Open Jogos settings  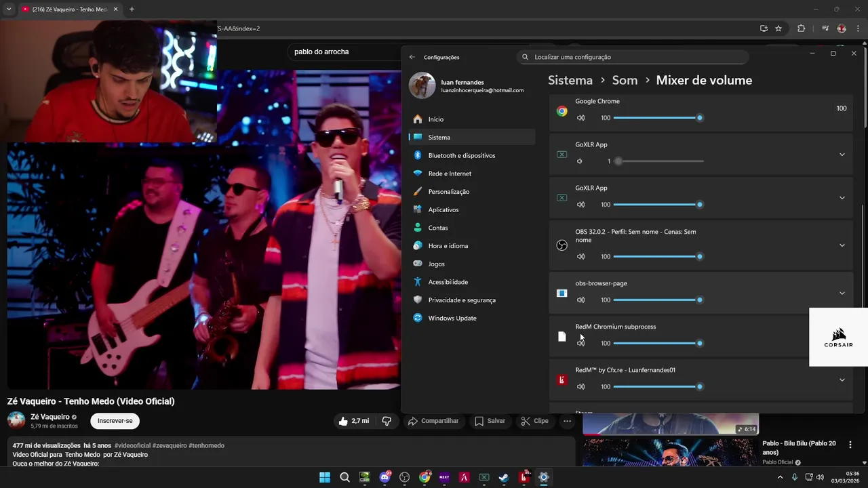tap(472, 264)
